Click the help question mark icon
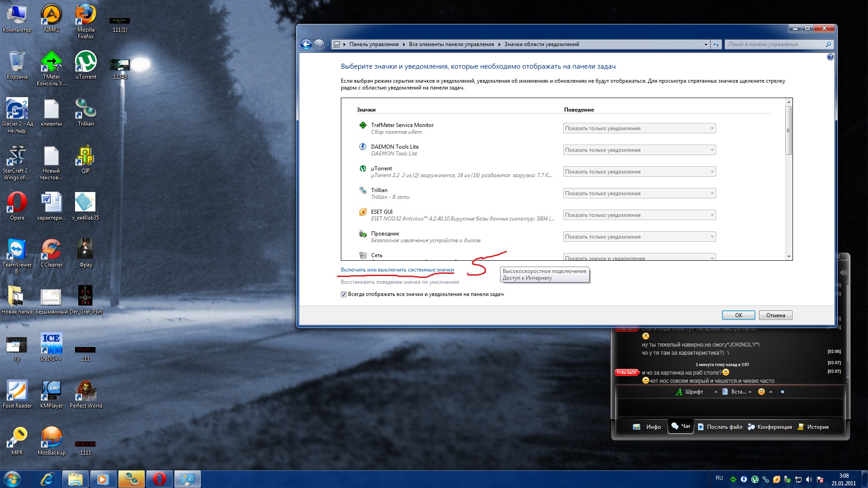Viewport: 868px width, 488px height. (830, 57)
